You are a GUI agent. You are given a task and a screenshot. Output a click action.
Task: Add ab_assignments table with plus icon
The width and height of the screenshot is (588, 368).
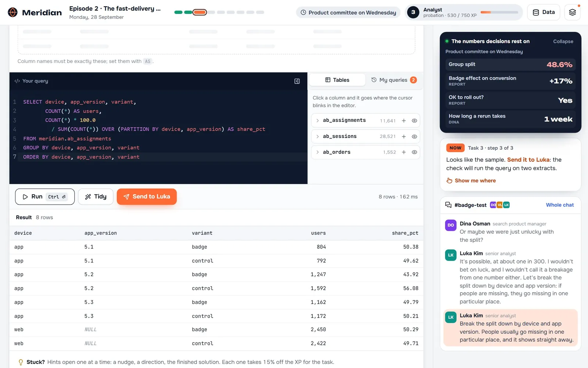pos(404,121)
